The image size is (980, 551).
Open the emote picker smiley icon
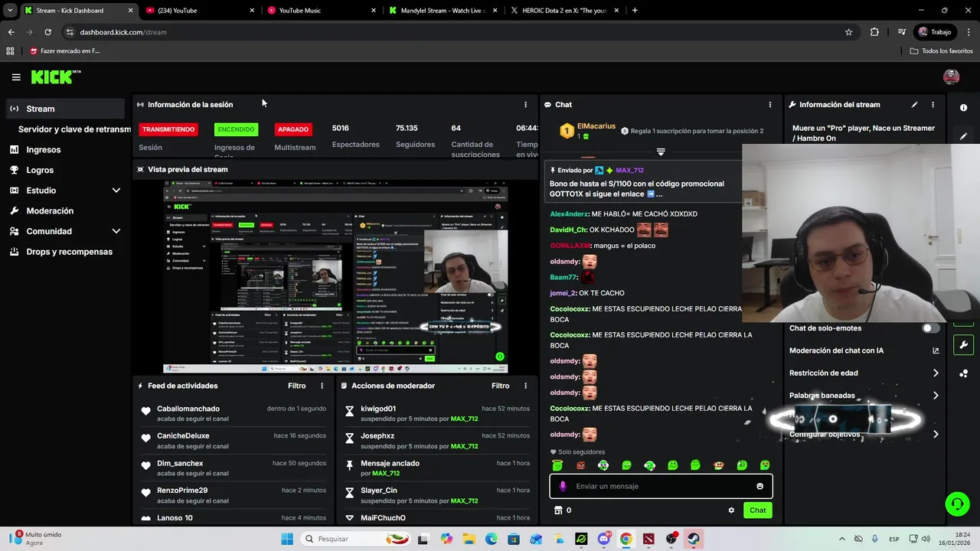click(x=759, y=486)
